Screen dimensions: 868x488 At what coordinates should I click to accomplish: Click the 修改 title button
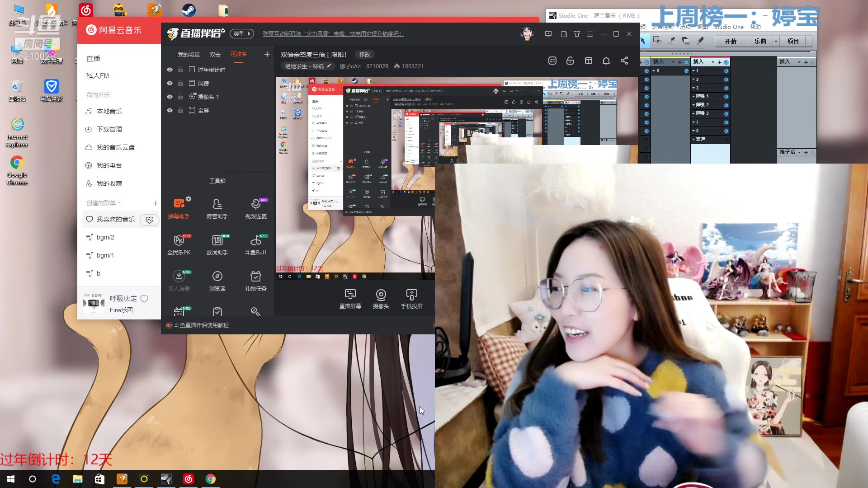tap(365, 54)
